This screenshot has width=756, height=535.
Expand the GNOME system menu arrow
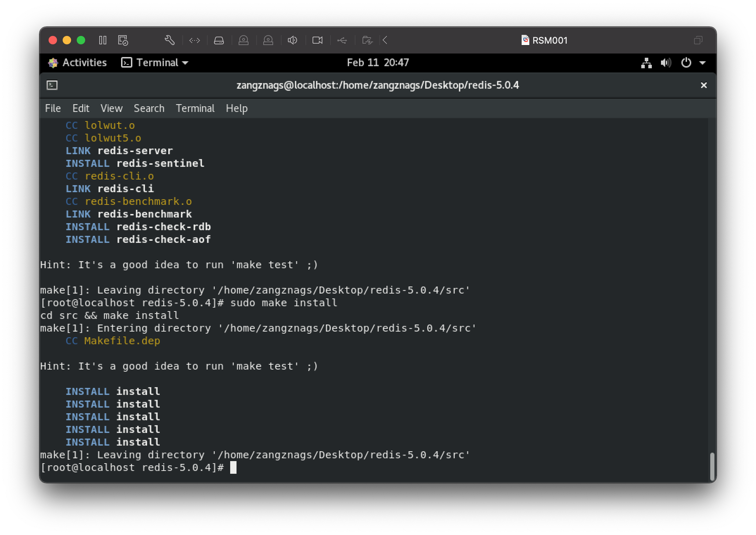[703, 63]
